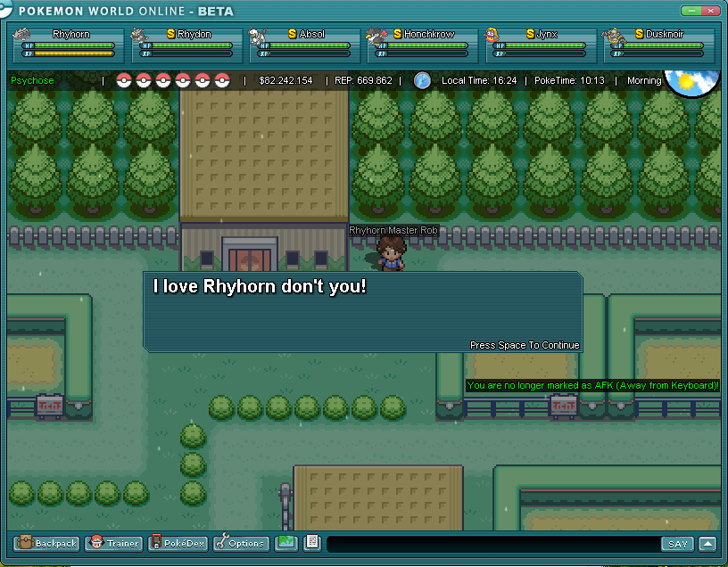Image resolution: width=728 pixels, height=567 pixels.
Task: Click the red double door of the house
Action: point(250,259)
